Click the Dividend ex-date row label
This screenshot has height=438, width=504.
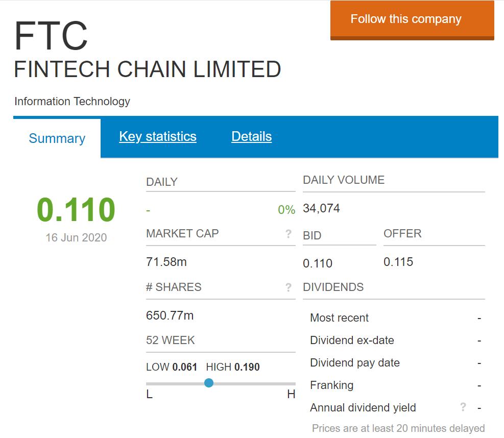tap(352, 340)
